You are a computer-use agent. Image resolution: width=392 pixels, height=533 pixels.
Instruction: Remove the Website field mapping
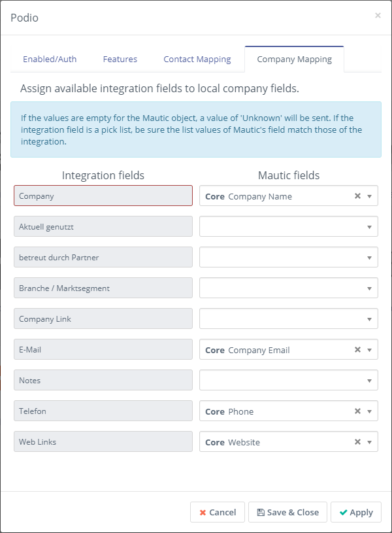357,442
